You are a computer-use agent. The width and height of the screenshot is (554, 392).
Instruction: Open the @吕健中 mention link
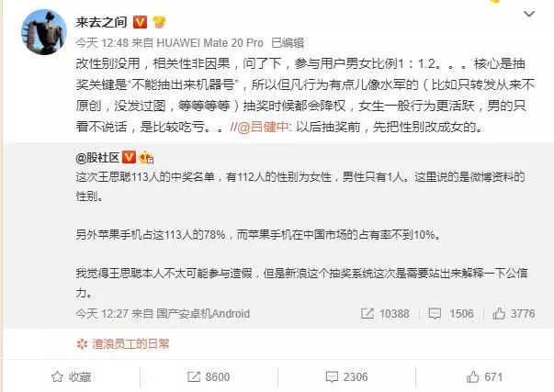(264, 127)
